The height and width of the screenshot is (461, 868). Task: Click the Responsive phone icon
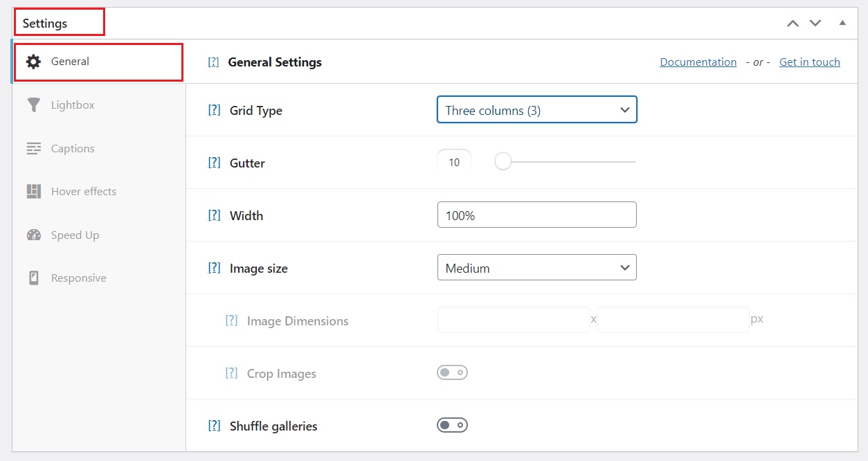tap(33, 278)
